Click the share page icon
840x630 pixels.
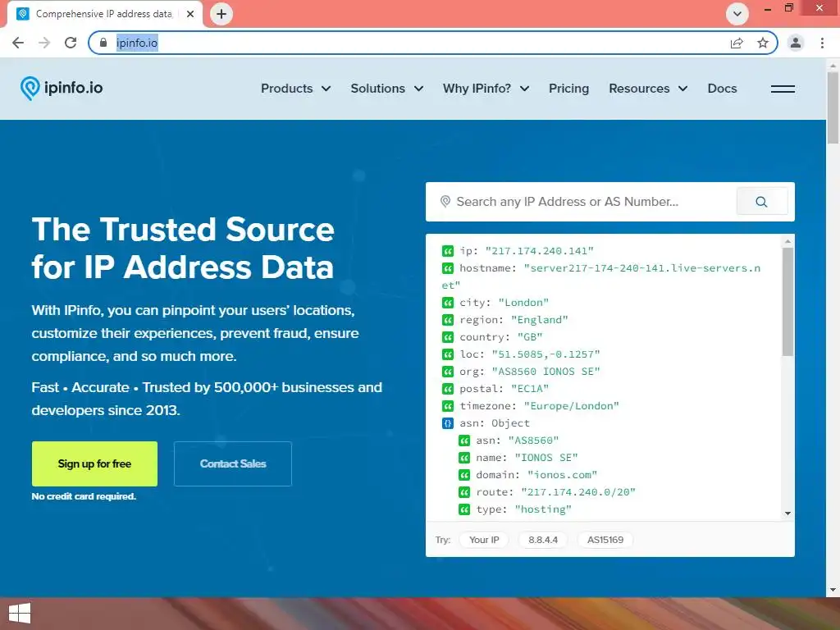pyautogui.click(x=737, y=43)
